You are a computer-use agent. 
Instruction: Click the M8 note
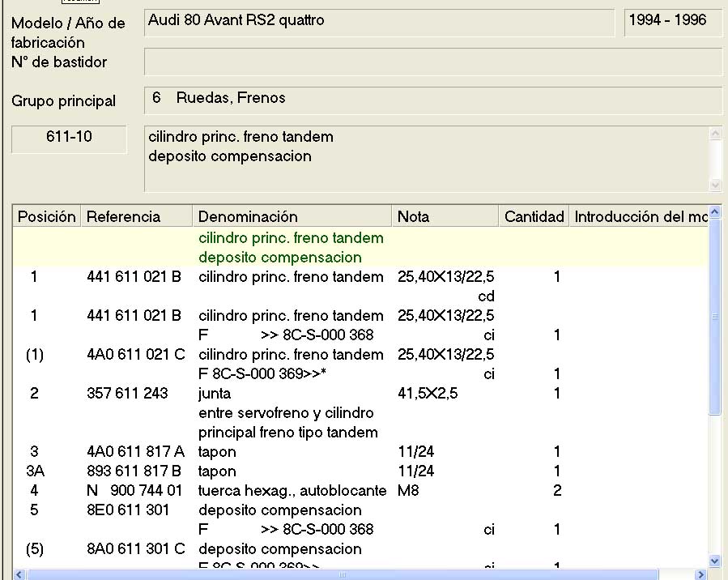point(408,490)
